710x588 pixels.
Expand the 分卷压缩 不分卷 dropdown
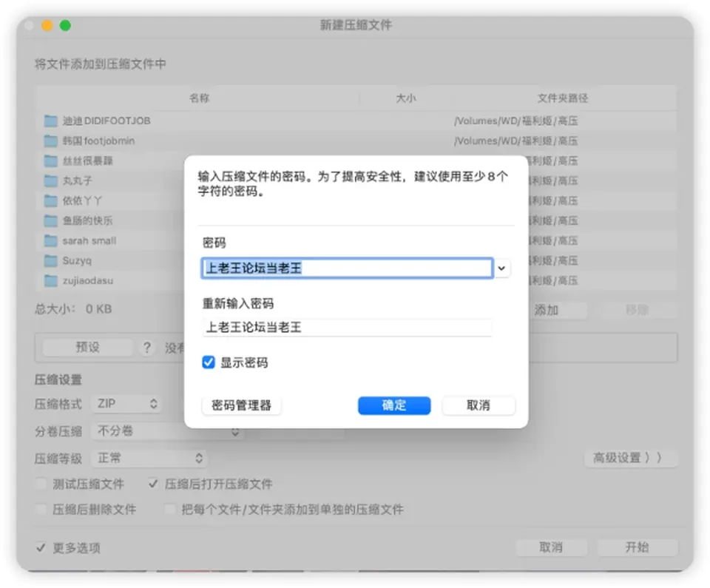coord(166,430)
